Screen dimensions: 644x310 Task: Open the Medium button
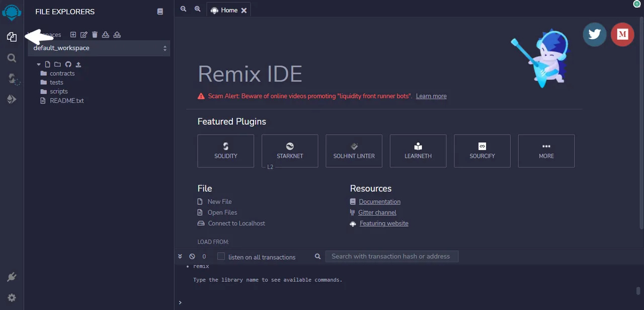[622, 34]
